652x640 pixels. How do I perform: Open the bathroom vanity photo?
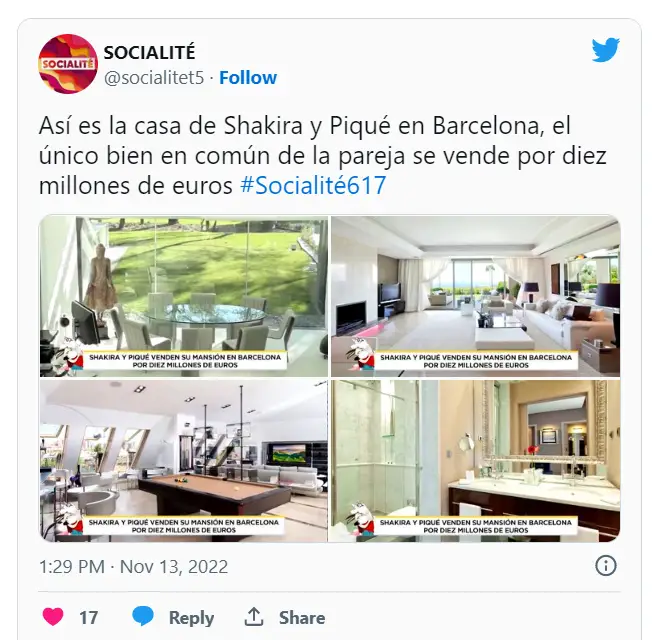[476, 461]
